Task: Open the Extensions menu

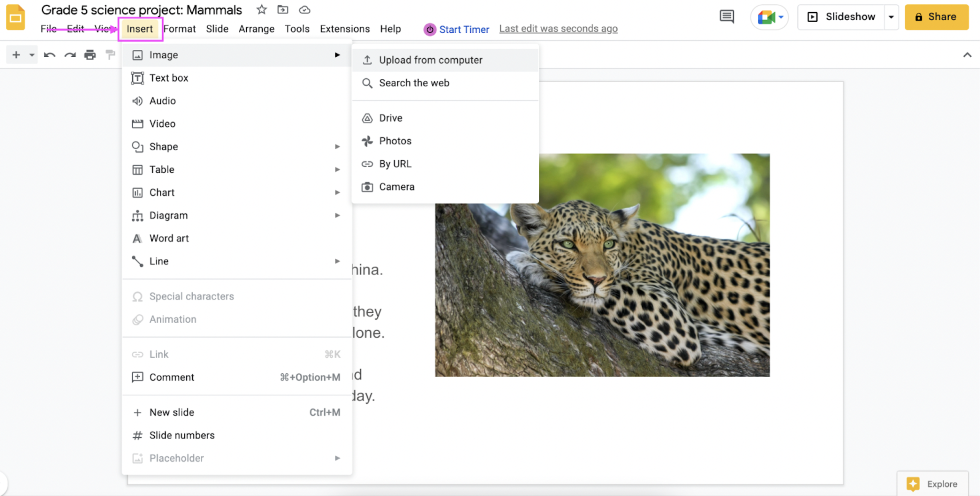Action: tap(345, 29)
